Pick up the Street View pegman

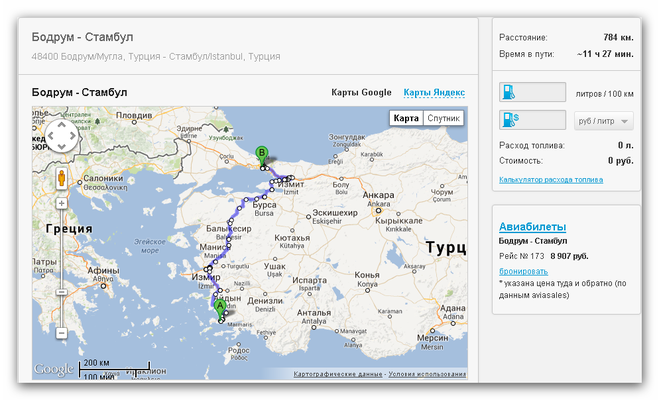tap(61, 180)
